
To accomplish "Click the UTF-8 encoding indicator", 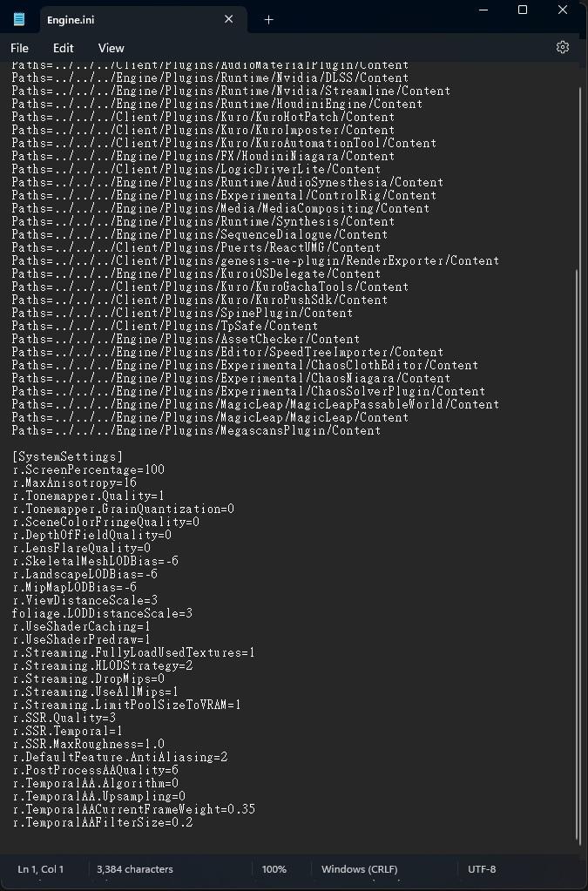I will click(482, 869).
